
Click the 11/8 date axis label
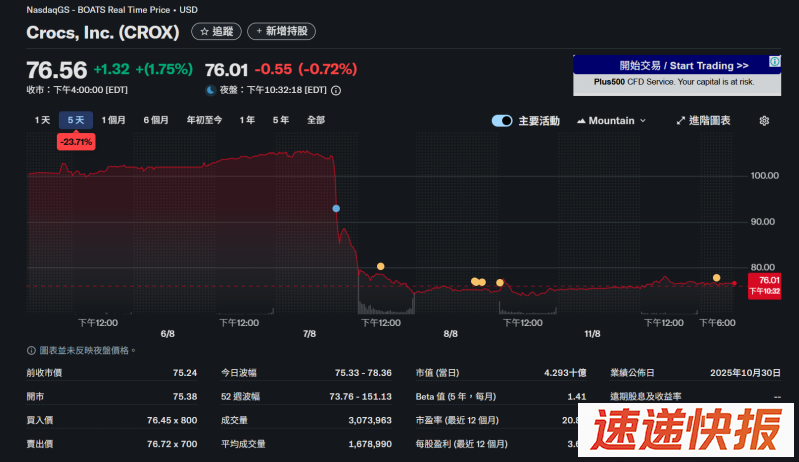592,334
